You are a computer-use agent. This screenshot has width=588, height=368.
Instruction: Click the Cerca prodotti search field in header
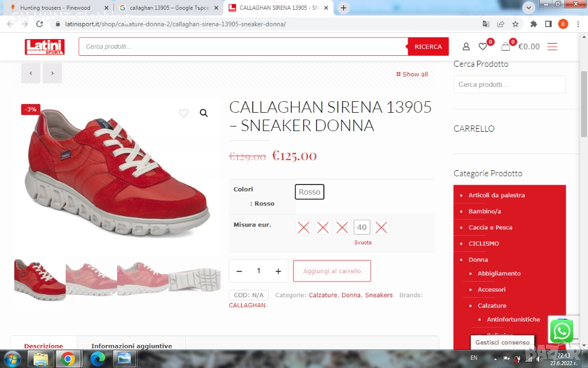click(x=243, y=47)
